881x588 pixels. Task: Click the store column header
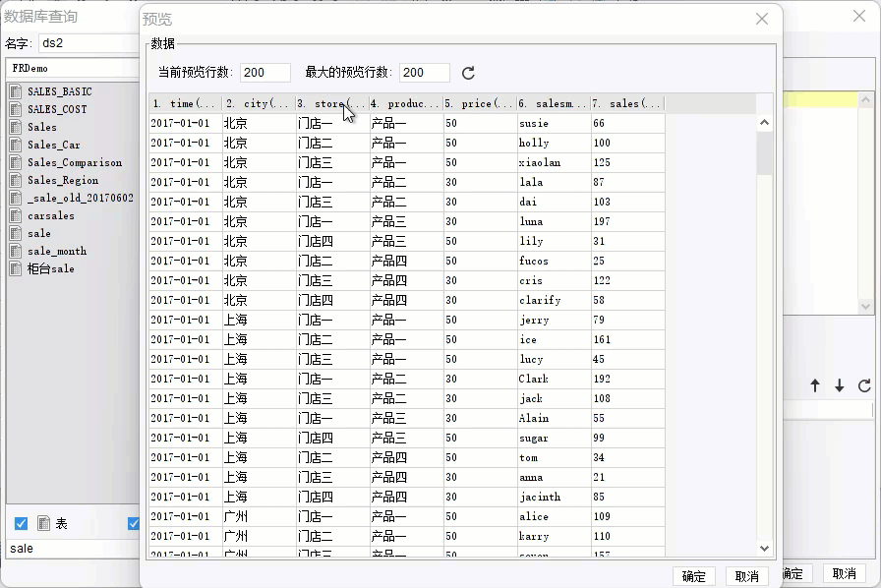pyautogui.click(x=332, y=103)
